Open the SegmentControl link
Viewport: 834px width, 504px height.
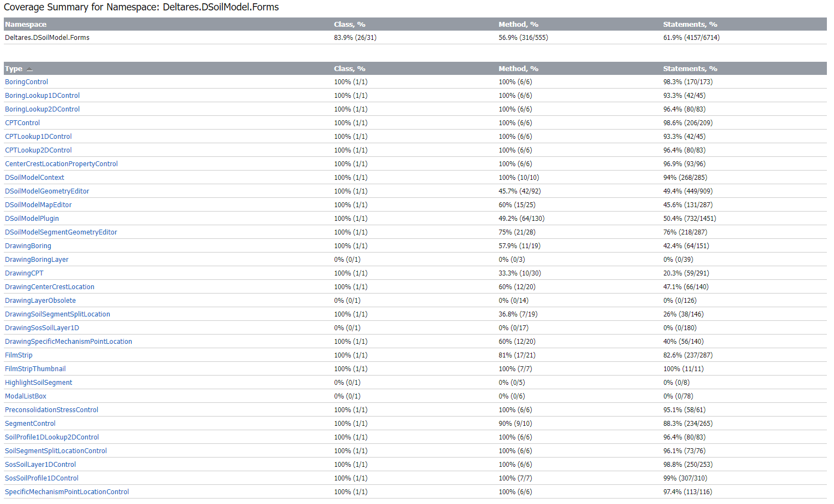click(30, 424)
